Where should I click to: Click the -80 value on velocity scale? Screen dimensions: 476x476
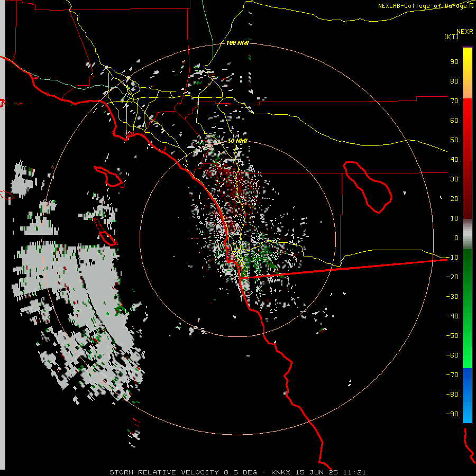pos(452,395)
